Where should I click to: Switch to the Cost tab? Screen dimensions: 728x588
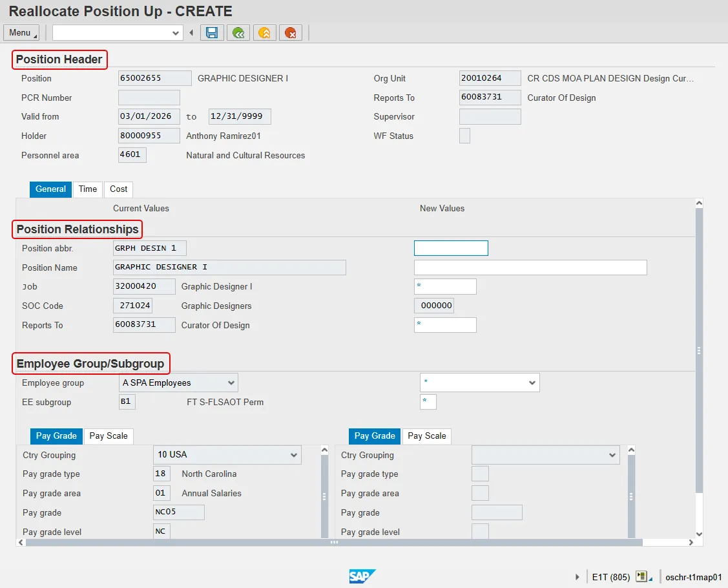[118, 189]
